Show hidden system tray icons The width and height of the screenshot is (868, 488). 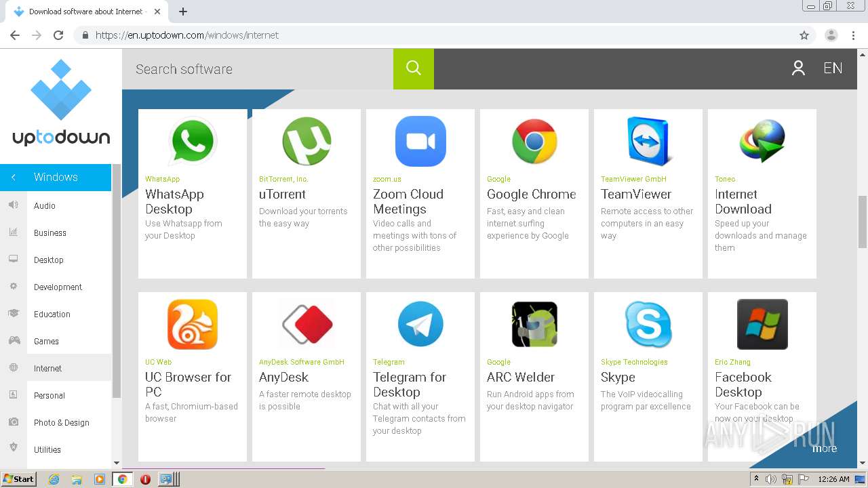pyautogui.click(x=756, y=479)
